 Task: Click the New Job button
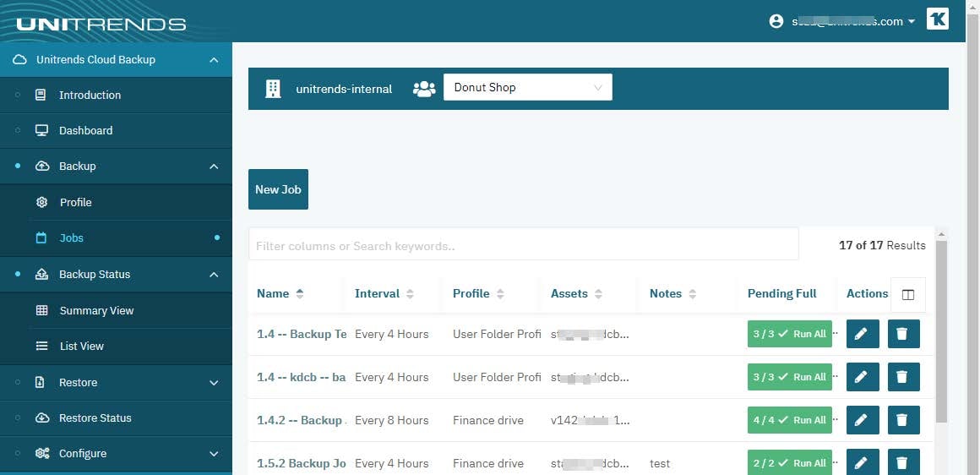278,189
